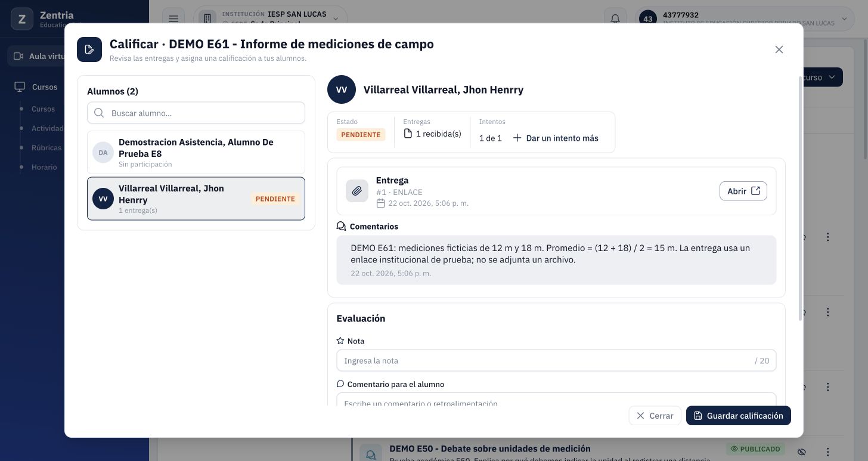This screenshot has height=461, width=868.
Task: Click the Calificar header icon in the dialog
Action: 89,49
